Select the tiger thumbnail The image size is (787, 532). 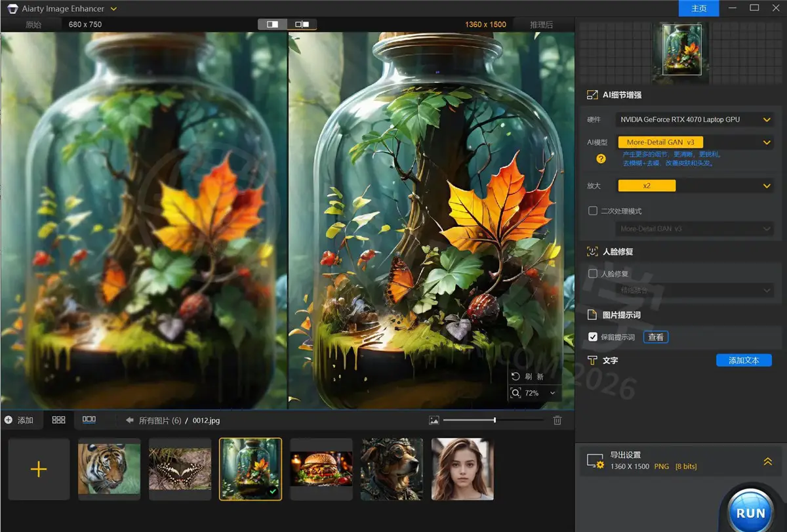[110, 469]
